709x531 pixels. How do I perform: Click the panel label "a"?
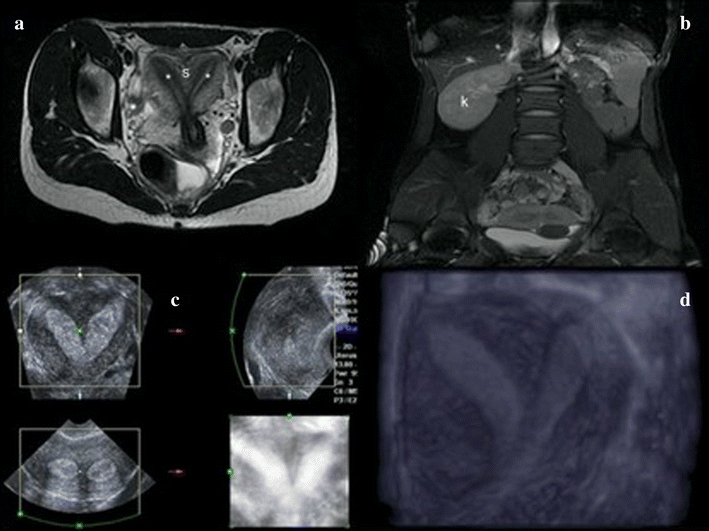[x=19, y=24]
